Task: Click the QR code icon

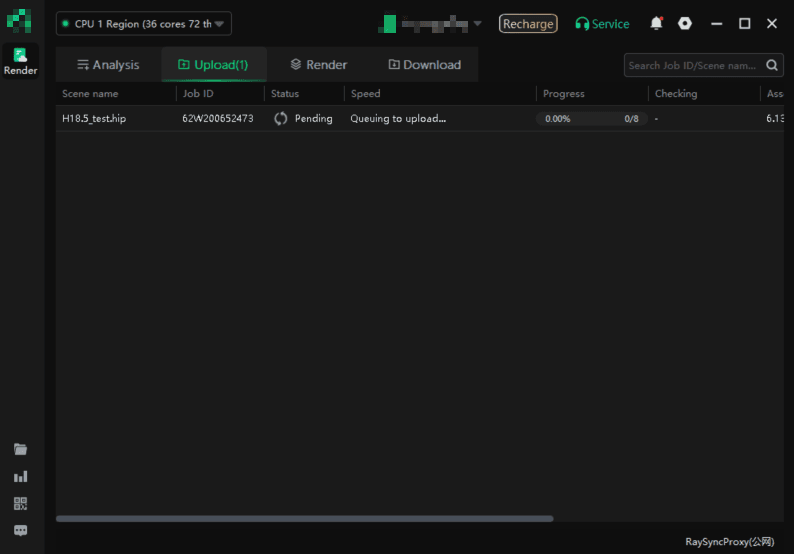Action: pos(20,504)
